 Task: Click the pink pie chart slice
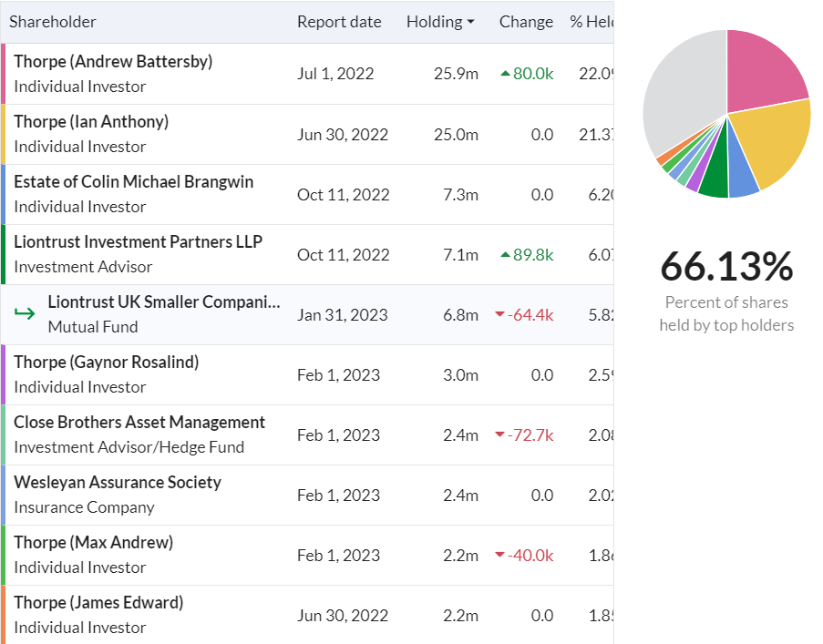(x=761, y=74)
